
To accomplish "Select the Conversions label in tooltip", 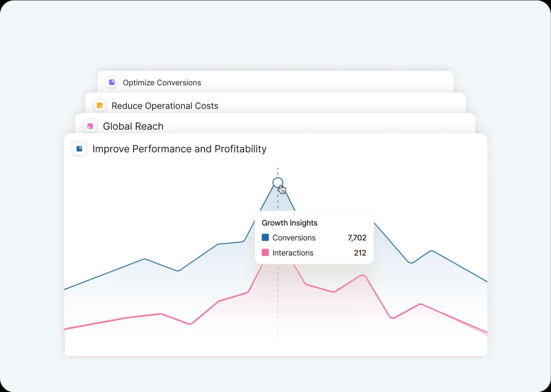I will pos(294,238).
